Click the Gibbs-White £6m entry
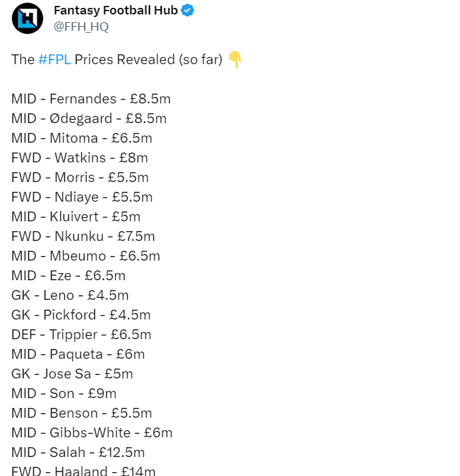This screenshot has width=460, height=476. [x=92, y=433]
